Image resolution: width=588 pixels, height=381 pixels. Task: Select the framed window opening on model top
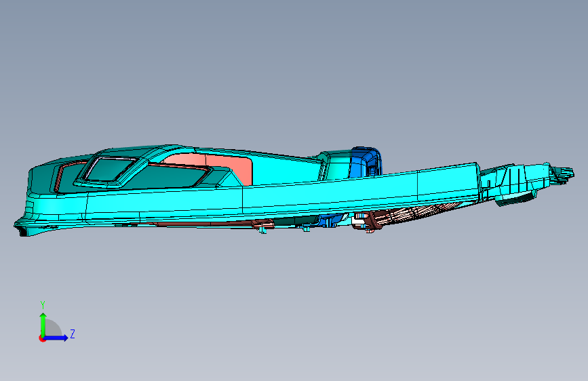(x=109, y=169)
